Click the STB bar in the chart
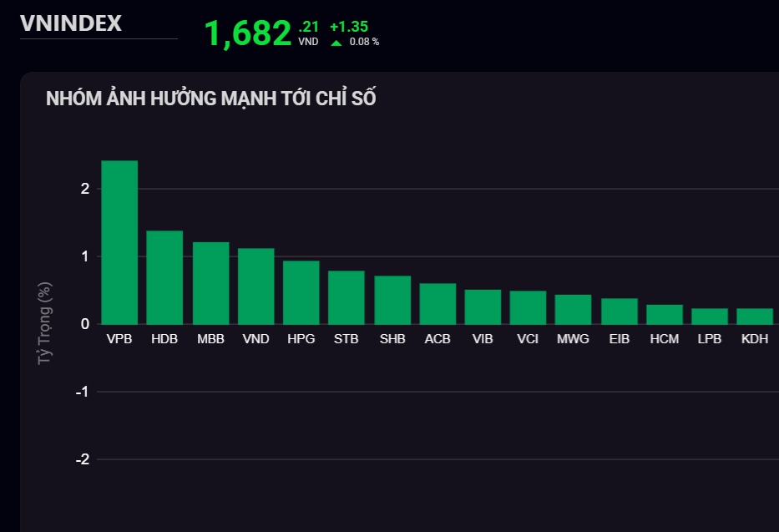 [x=347, y=297]
